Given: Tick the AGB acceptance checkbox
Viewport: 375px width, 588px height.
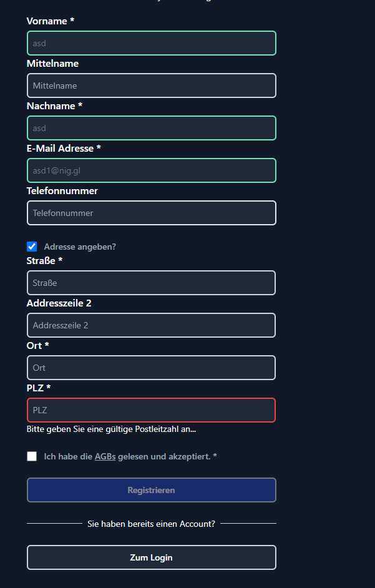Looking at the screenshot, I should point(32,456).
